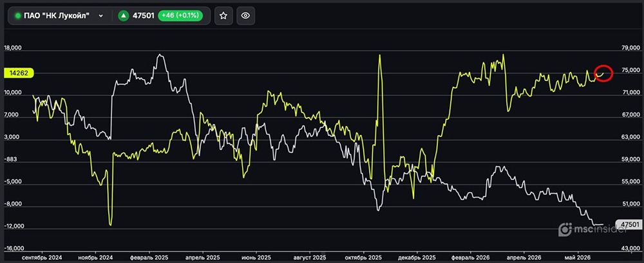
Task: Click the right axis label 67,000
Action: coord(631,115)
